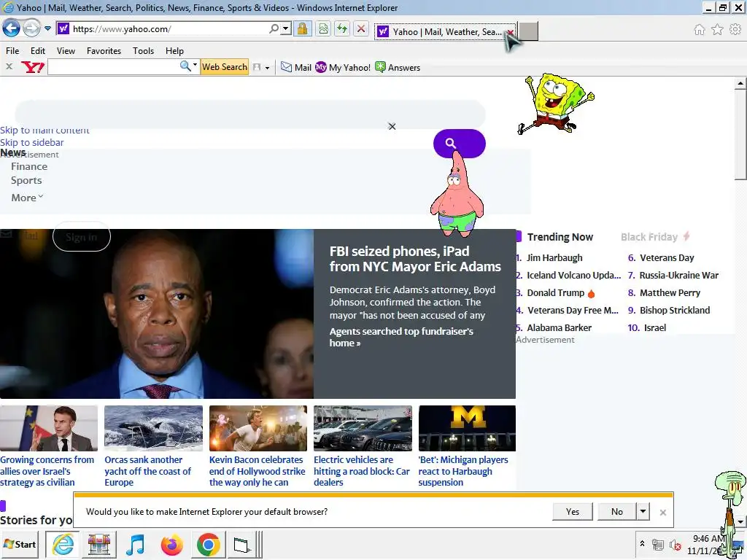Screen dimensions: 747x560
Task: Open Answers from the Yahoo toolbar
Action: [398, 67]
